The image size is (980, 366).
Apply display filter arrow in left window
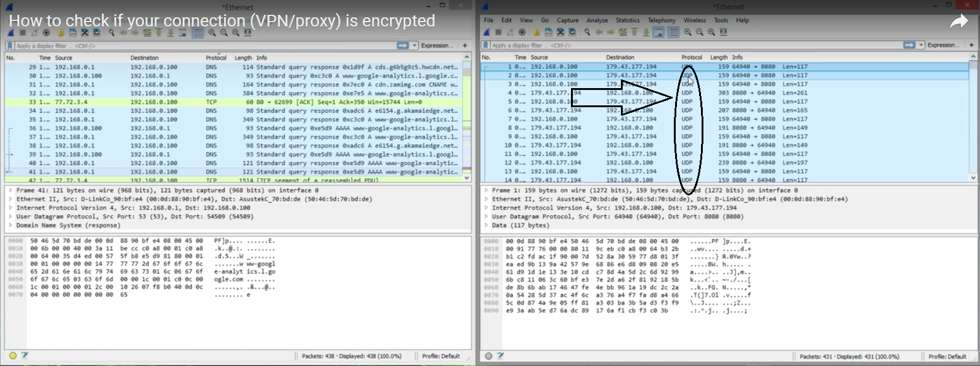coord(403,46)
